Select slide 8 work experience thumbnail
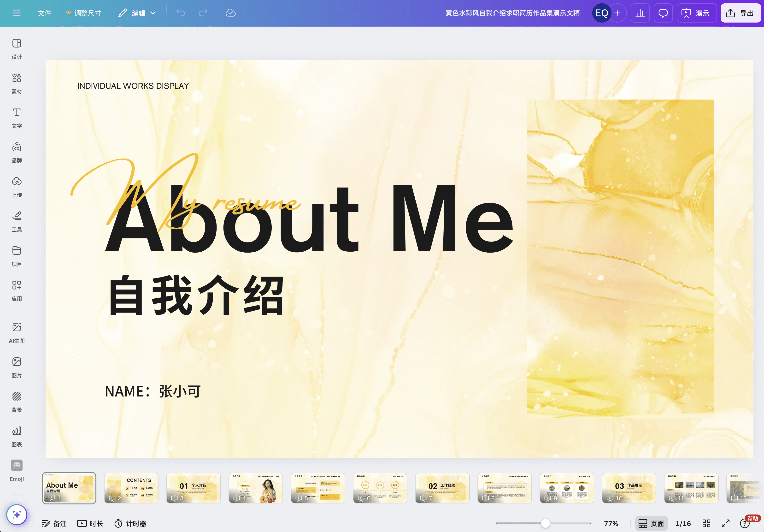The width and height of the screenshot is (764, 532). (505, 488)
